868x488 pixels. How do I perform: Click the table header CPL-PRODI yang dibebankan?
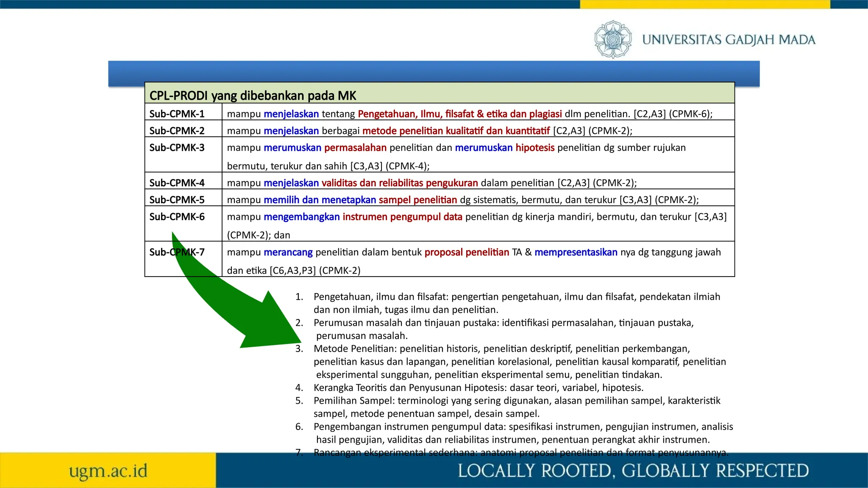coord(253,95)
